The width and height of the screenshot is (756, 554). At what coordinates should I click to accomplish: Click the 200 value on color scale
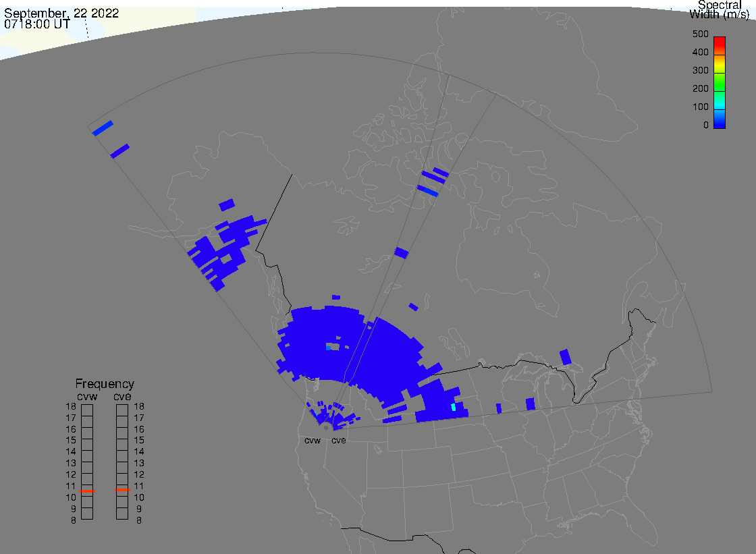point(700,88)
